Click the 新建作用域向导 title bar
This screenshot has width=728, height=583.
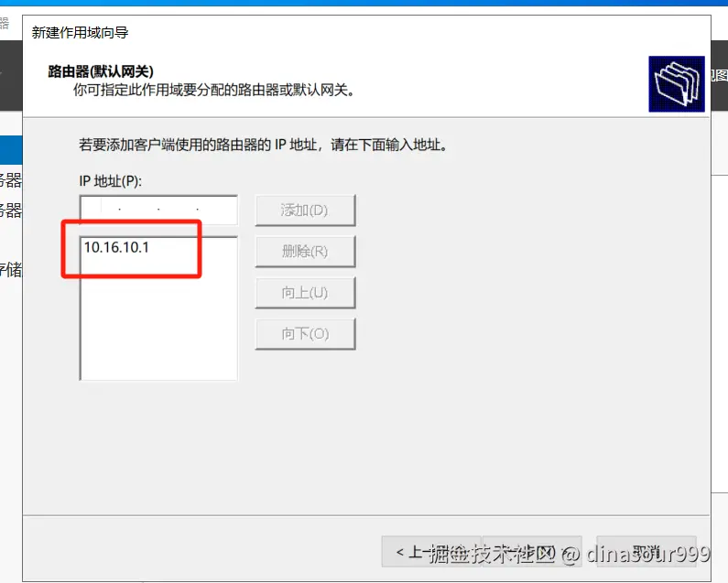[x=366, y=33]
